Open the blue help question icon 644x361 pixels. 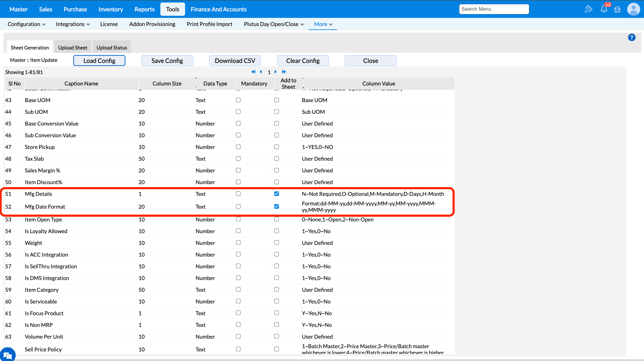[631, 38]
